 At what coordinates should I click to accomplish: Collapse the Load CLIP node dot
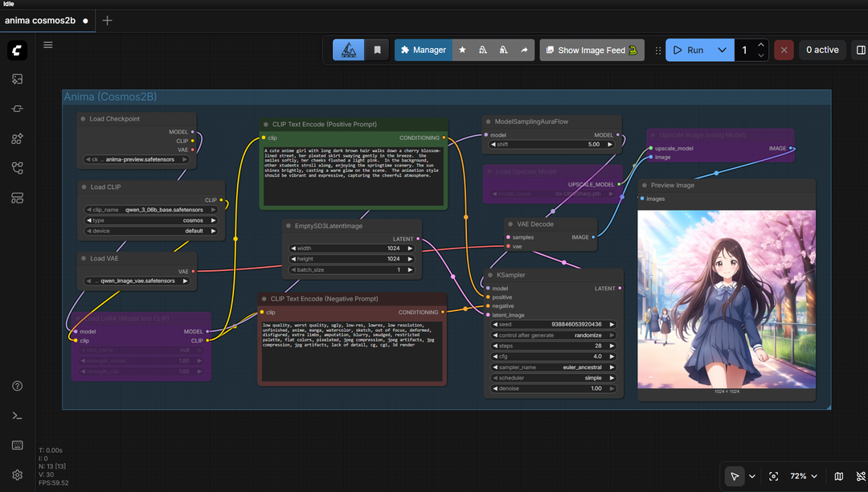tap(84, 187)
